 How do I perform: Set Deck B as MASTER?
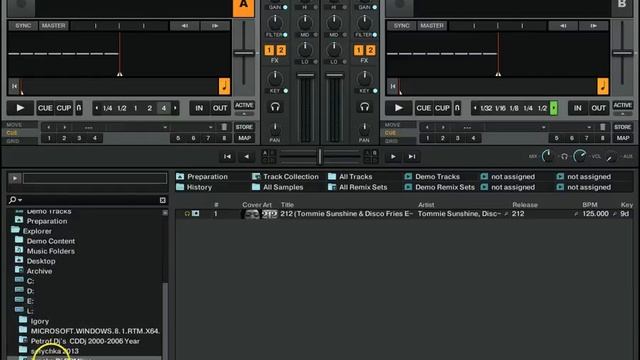[432, 26]
